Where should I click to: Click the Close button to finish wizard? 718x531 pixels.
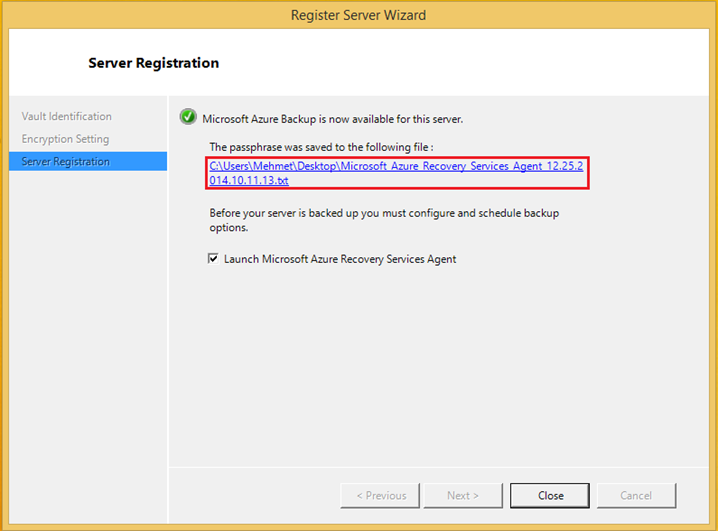550,495
